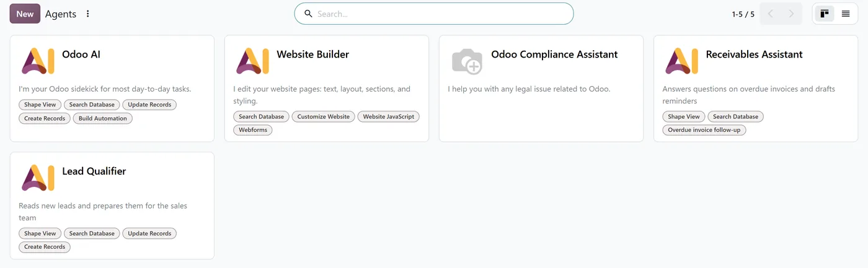Screen dimensions: 868x268
Task: Click the Odoo AI agent logo
Action: (38, 61)
